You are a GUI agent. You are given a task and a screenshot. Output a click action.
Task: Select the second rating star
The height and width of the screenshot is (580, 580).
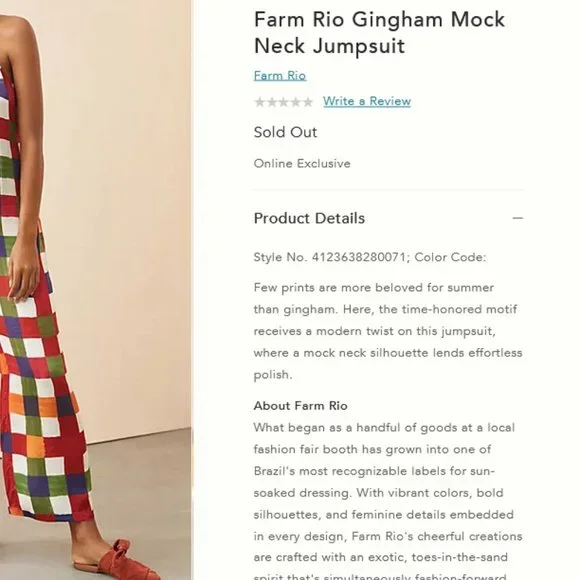pos(272,102)
